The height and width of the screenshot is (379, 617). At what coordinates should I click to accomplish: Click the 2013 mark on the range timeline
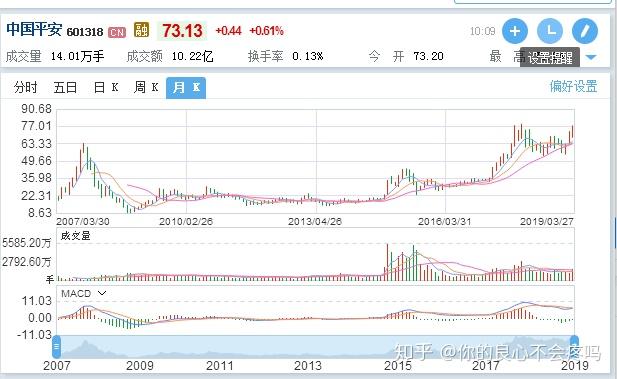click(308, 366)
